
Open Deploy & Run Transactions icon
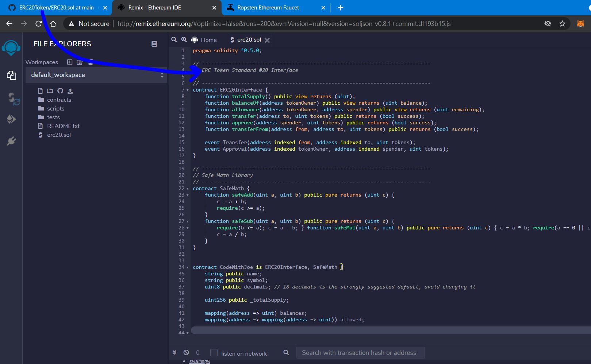[x=11, y=119]
